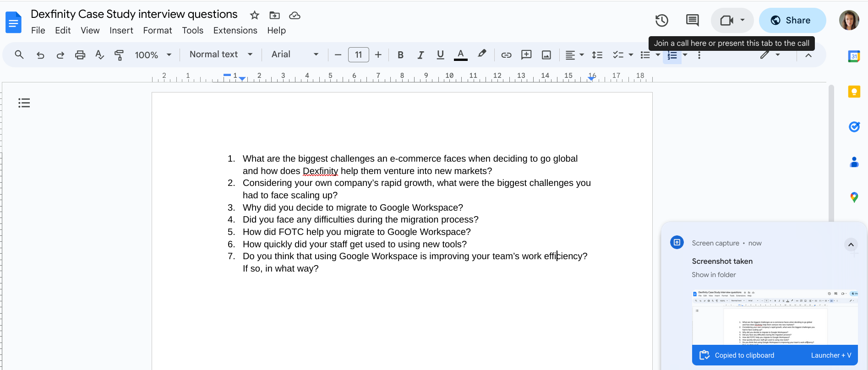868x370 pixels.
Task: Open the Extensions menu
Action: (235, 30)
